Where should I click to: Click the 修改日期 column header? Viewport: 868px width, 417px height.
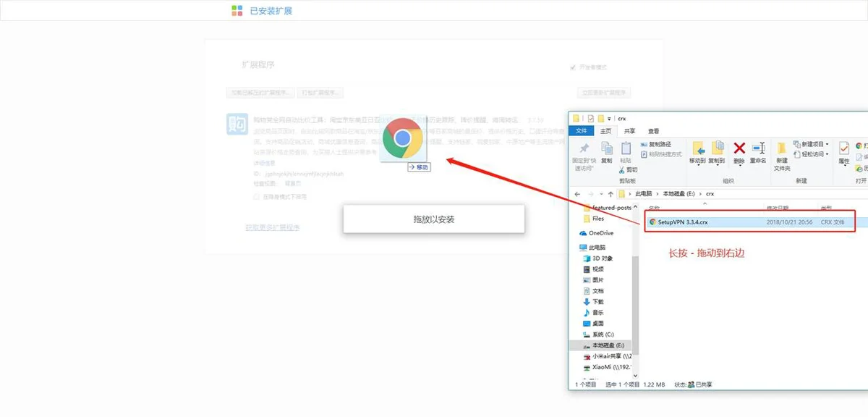click(x=778, y=207)
